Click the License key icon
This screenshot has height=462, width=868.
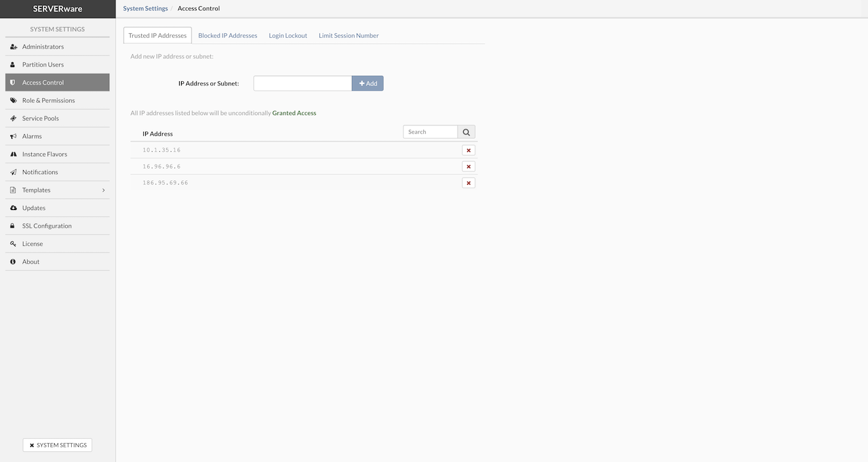pyautogui.click(x=13, y=244)
